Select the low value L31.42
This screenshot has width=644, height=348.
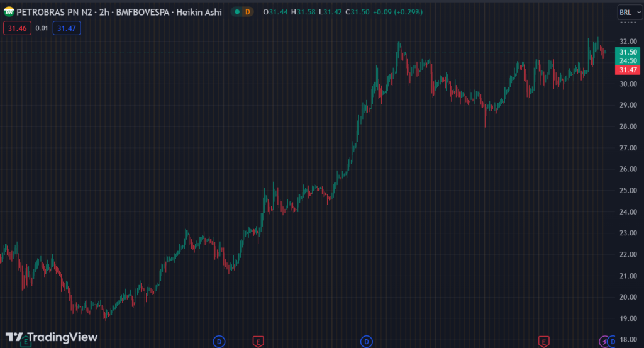(330, 13)
